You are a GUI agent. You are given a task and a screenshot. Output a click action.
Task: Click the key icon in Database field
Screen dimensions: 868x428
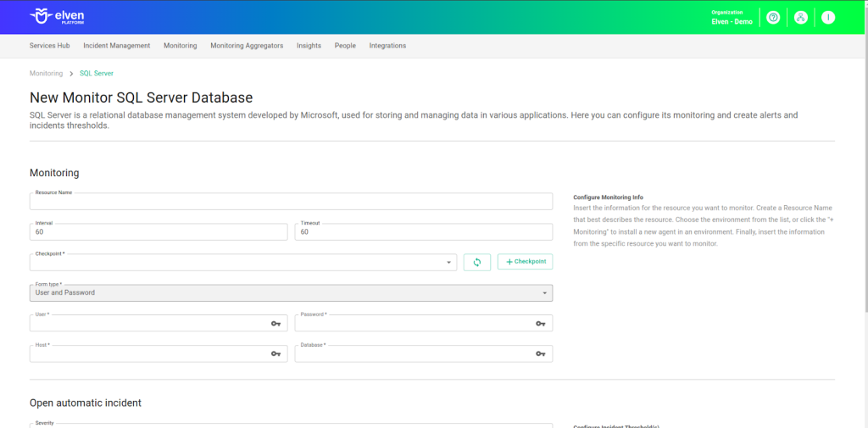(x=541, y=353)
